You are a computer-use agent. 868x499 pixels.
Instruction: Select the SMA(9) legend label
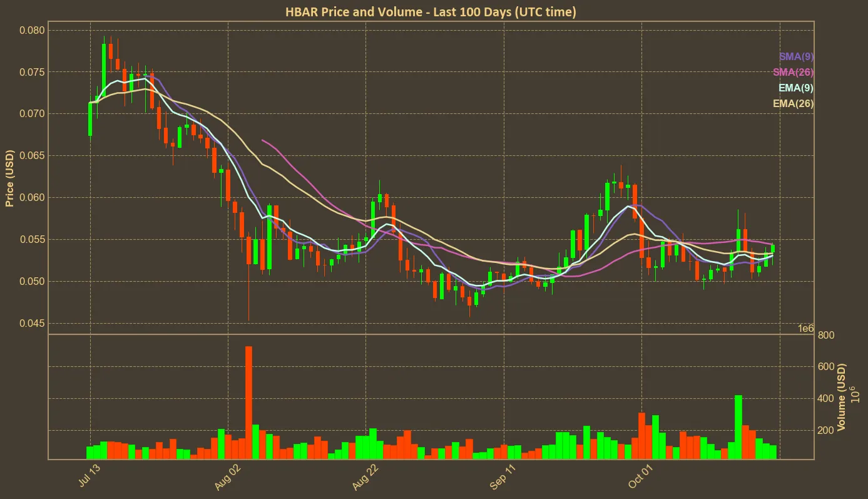(796, 56)
